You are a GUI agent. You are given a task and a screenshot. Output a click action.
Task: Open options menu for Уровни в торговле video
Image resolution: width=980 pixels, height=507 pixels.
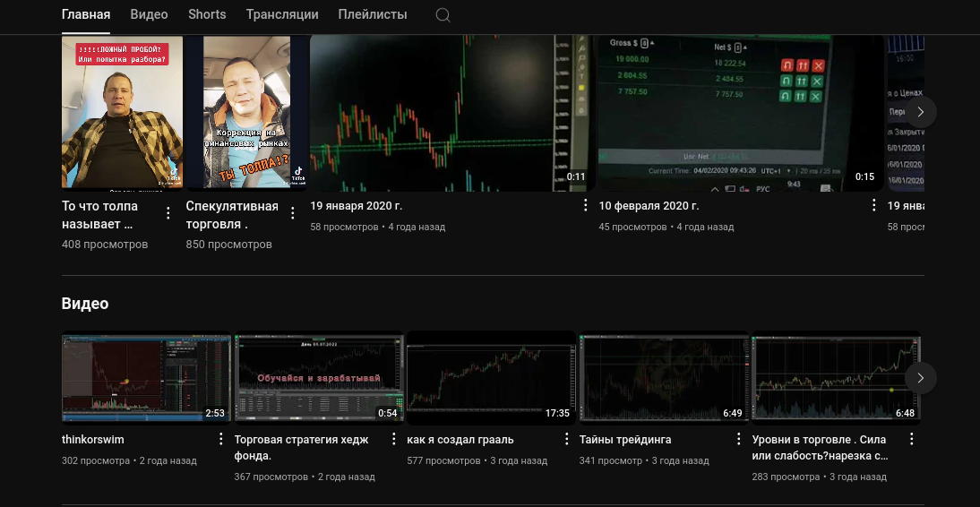click(x=911, y=439)
